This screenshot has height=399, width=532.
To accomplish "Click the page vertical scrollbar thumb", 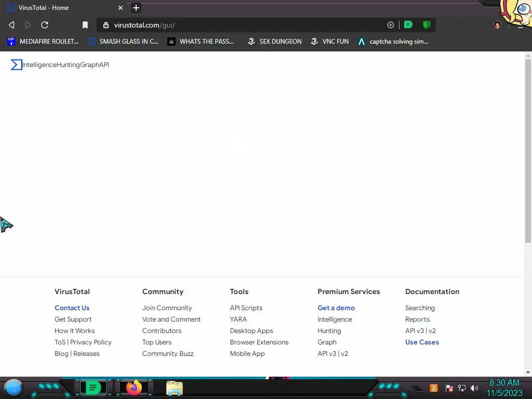I will tap(528, 151).
